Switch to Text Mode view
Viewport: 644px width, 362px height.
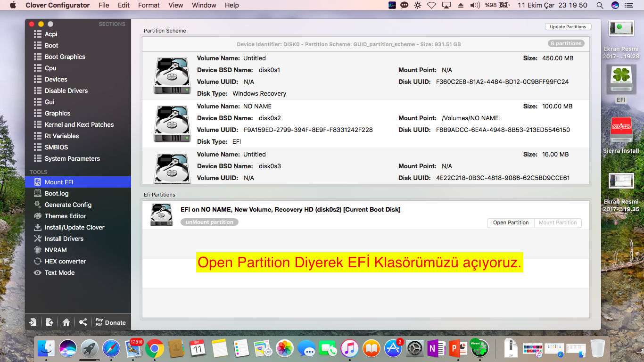tap(59, 272)
